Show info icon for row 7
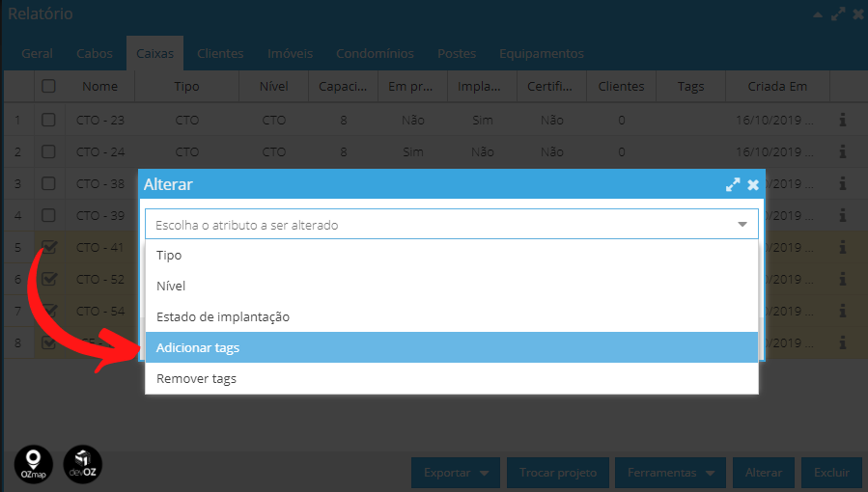 [843, 311]
